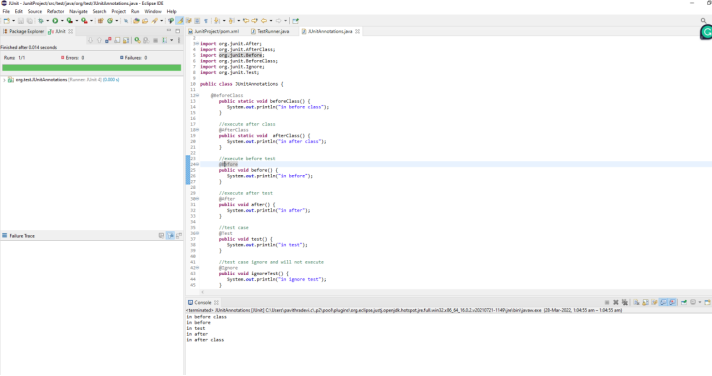Switch to Package Explorer tab
The height and width of the screenshot is (376, 712).
pos(23,31)
